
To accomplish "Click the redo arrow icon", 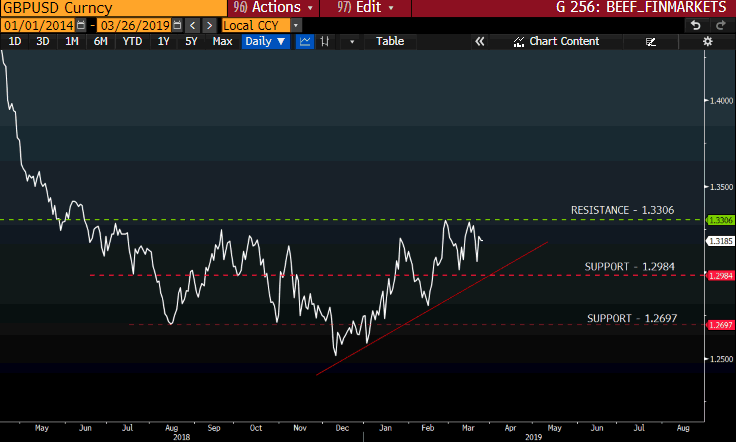I will pyautogui.click(x=721, y=24).
